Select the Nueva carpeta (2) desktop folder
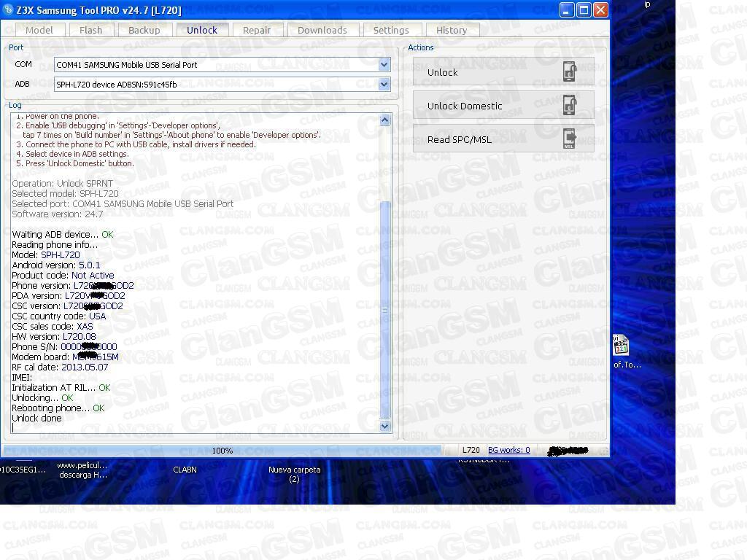This screenshot has width=747, height=560. click(295, 474)
